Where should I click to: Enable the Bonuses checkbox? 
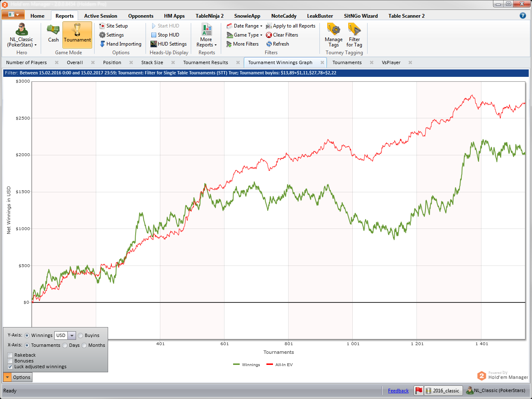[10, 361]
